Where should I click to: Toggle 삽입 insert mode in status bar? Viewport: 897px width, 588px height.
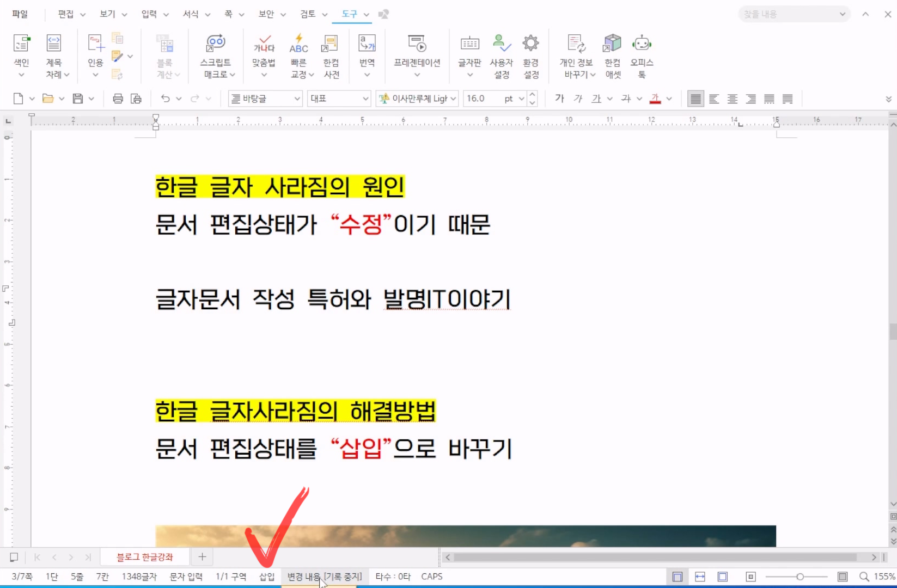[267, 577]
